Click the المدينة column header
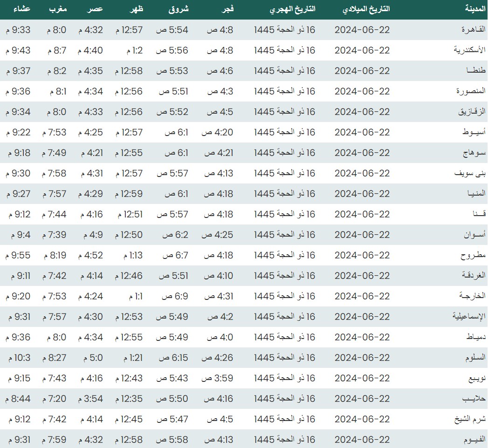 click(475, 9)
